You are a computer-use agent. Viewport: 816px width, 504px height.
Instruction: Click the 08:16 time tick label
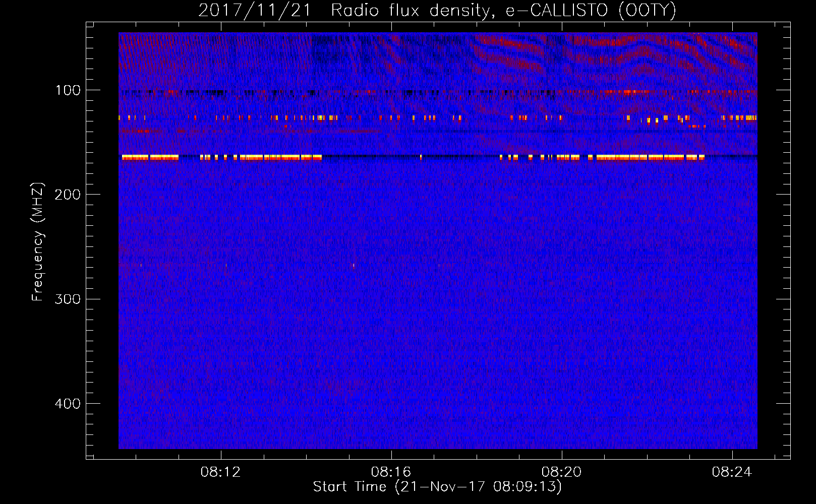pos(391,472)
